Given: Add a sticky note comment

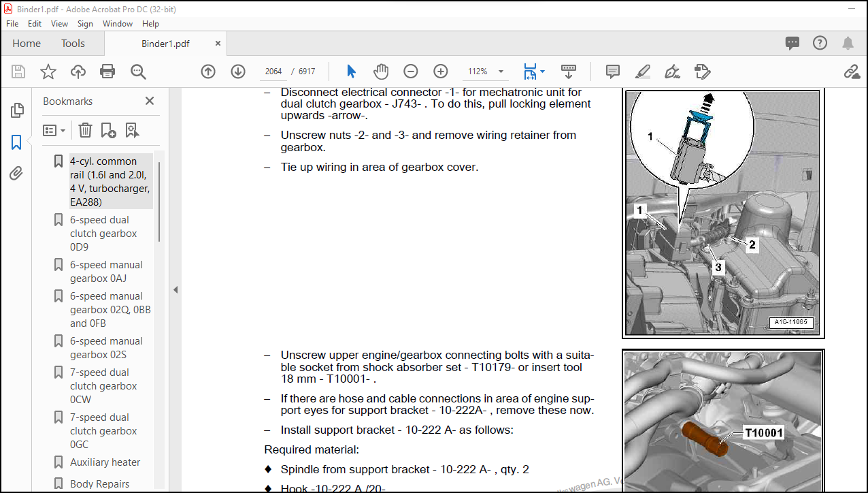Looking at the screenshot, I should (613, 71).
